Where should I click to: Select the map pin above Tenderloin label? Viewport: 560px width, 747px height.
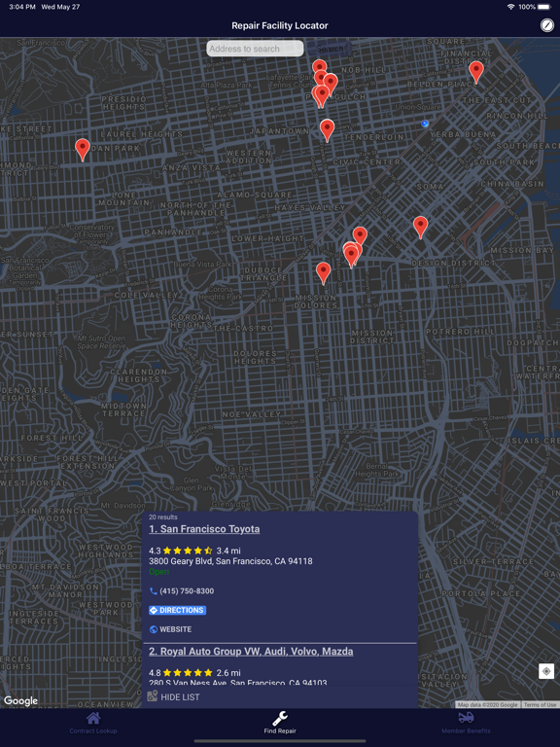click(327, 130)
